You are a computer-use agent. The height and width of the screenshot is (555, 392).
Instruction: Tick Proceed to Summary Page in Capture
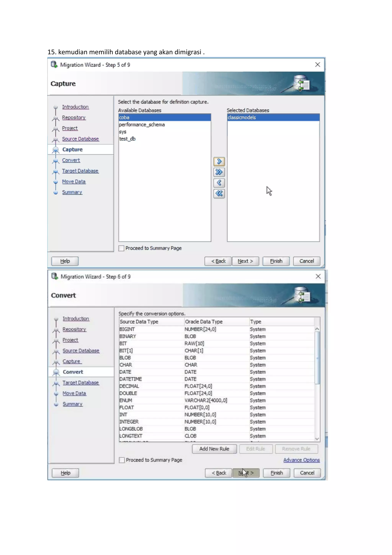(x=121, y=248)
